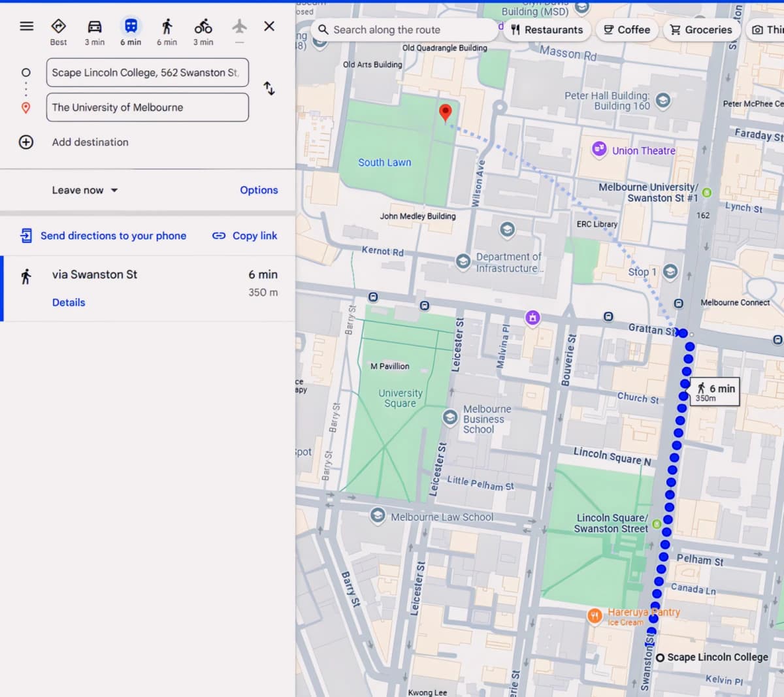The image size is (784, 697).
Task: Edit destination The University of Melbourne field
Action: [x=148, y=107]
